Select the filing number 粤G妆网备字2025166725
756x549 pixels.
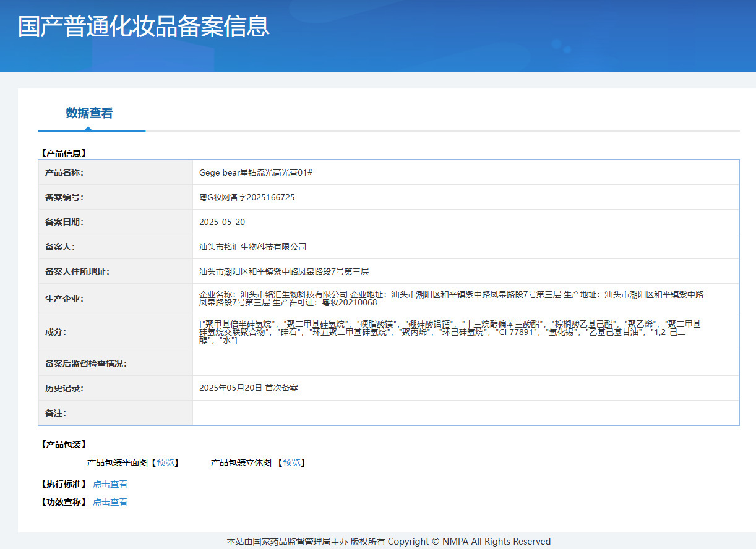pos(247,197)
